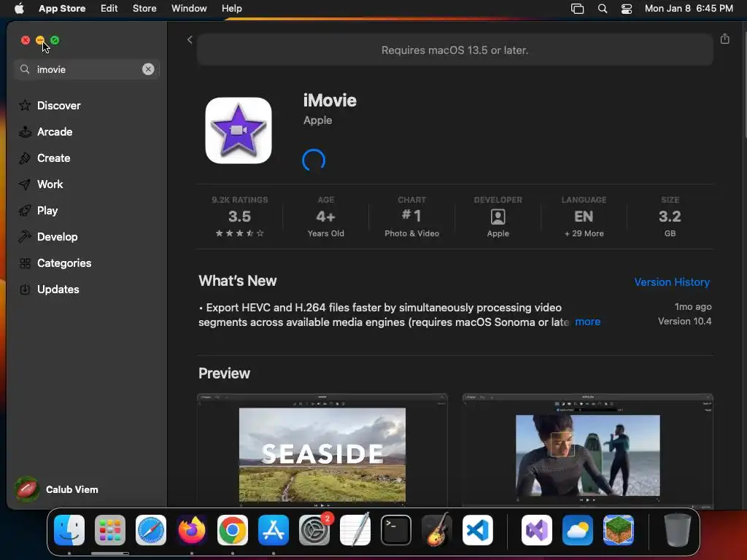Launch GarageBand from the Dock

(x=437, y=530)
